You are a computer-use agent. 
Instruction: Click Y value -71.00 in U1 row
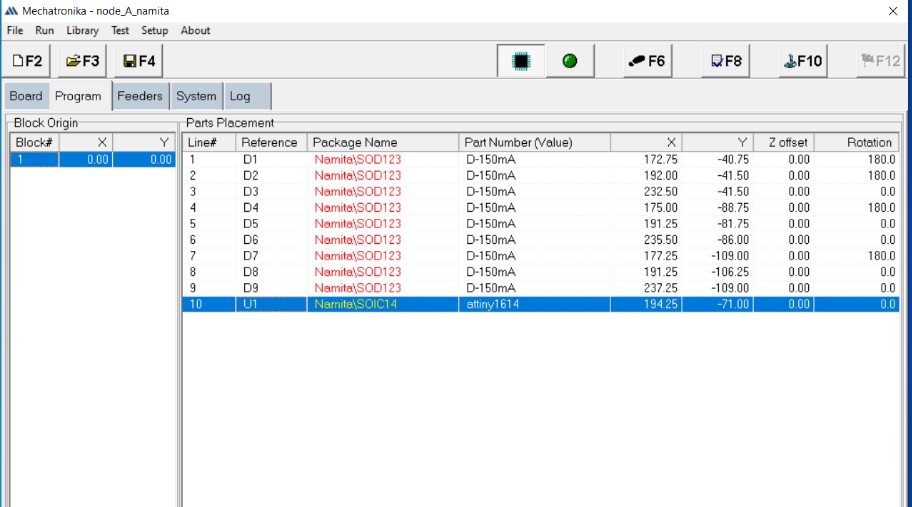[x=718, y=304]
